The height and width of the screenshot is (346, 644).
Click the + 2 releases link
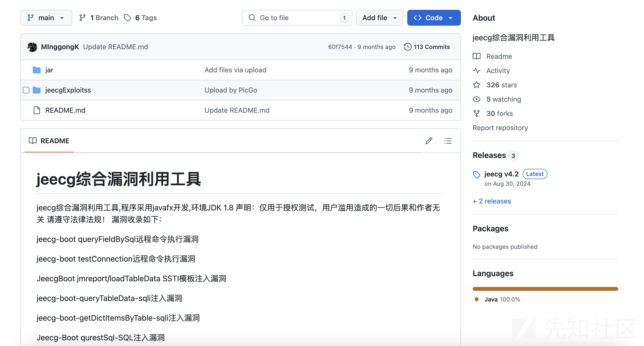[x=492, y=201]
